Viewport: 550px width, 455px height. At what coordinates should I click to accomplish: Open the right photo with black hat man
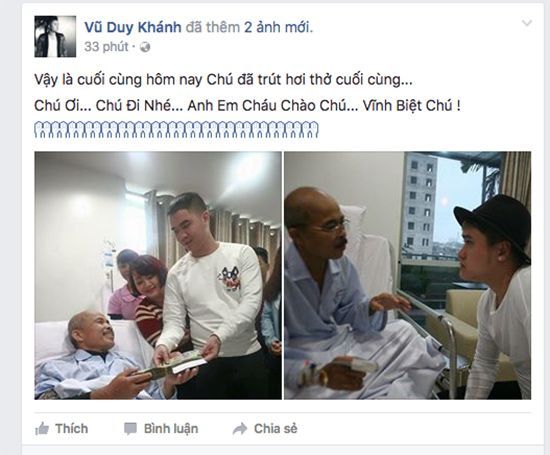pyautogui.click(x=408, y=275)
